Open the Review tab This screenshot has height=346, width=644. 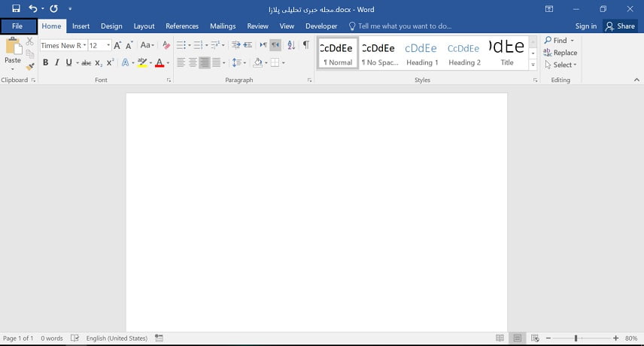pos(257,26)
